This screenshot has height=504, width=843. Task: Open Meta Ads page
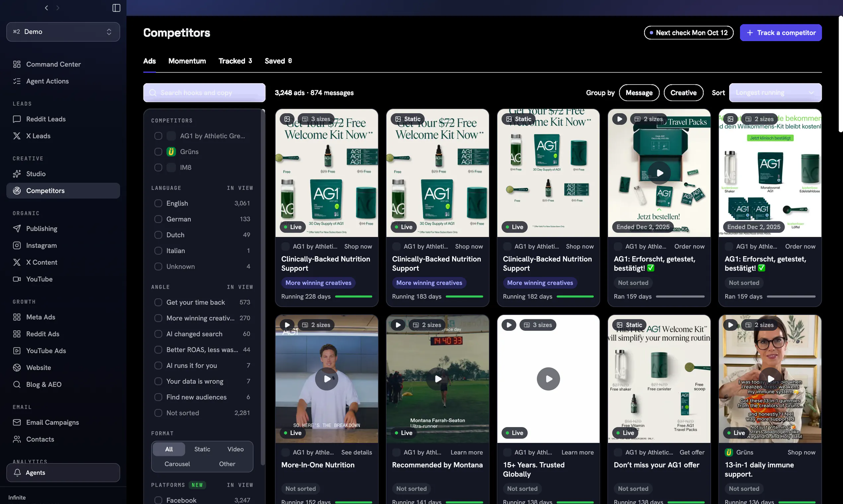tap(63, 317)
